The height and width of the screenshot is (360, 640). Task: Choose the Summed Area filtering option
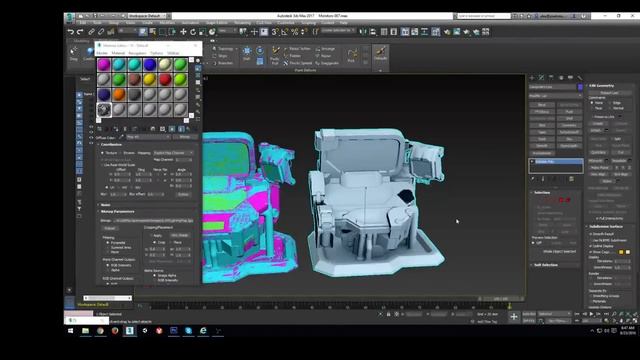[x=108, y=247]
